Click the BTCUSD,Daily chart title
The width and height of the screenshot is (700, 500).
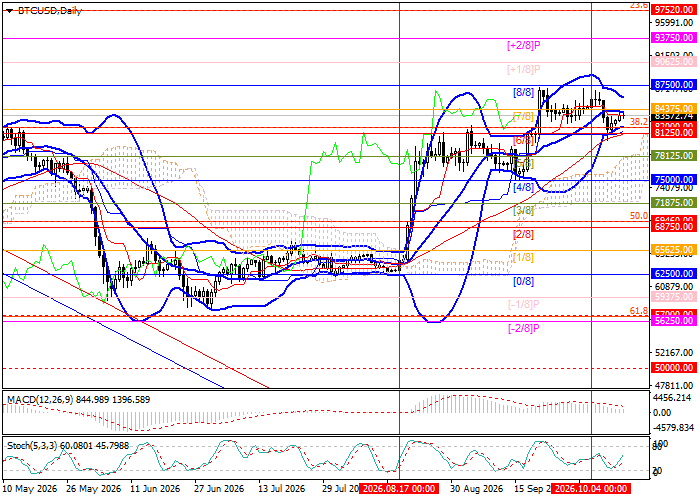50,11
